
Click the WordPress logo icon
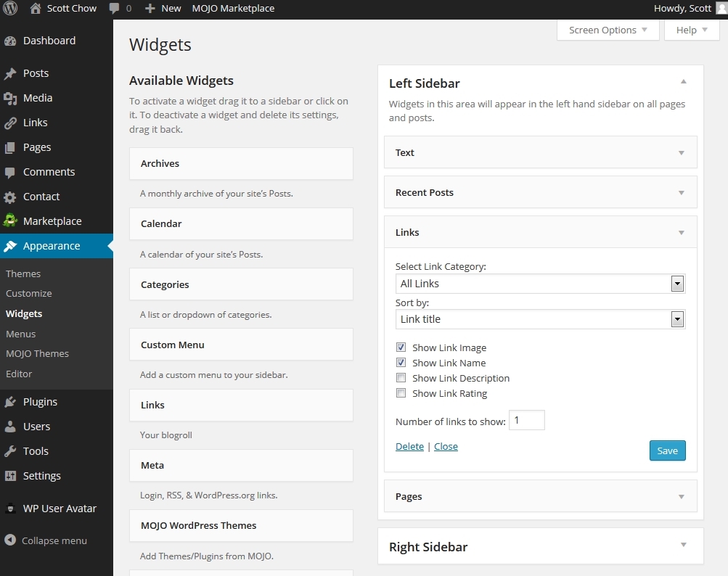10,9
